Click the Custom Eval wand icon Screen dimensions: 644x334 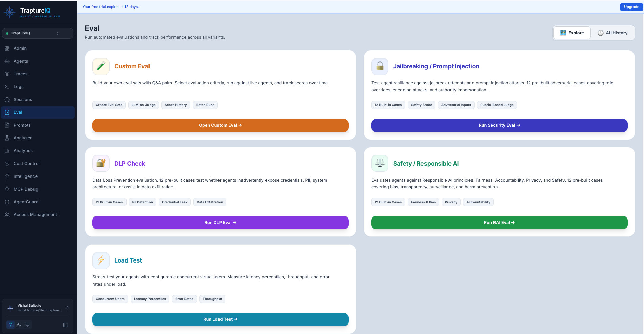coord(101,66)
